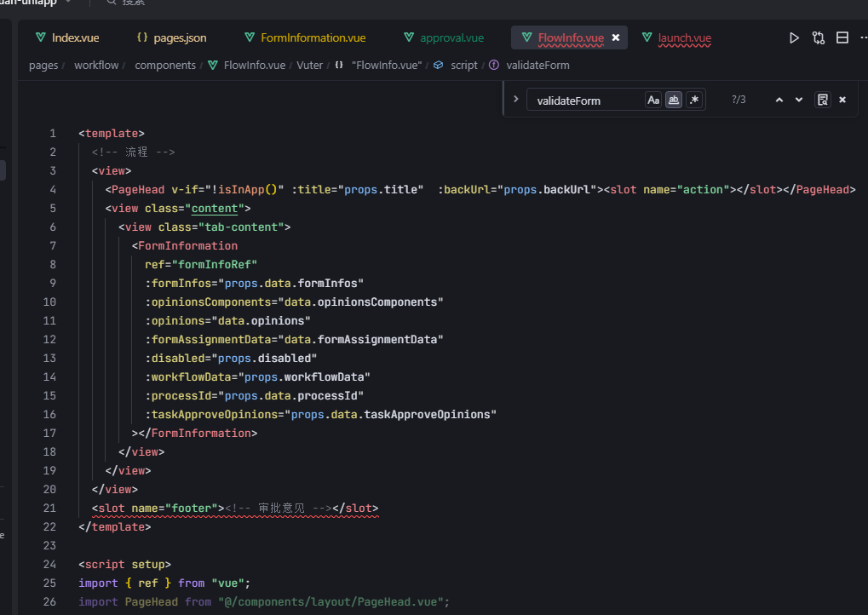Close the find widget
Image resolution: width=868 pixels, height=615 pixels.
pos(842,100)
